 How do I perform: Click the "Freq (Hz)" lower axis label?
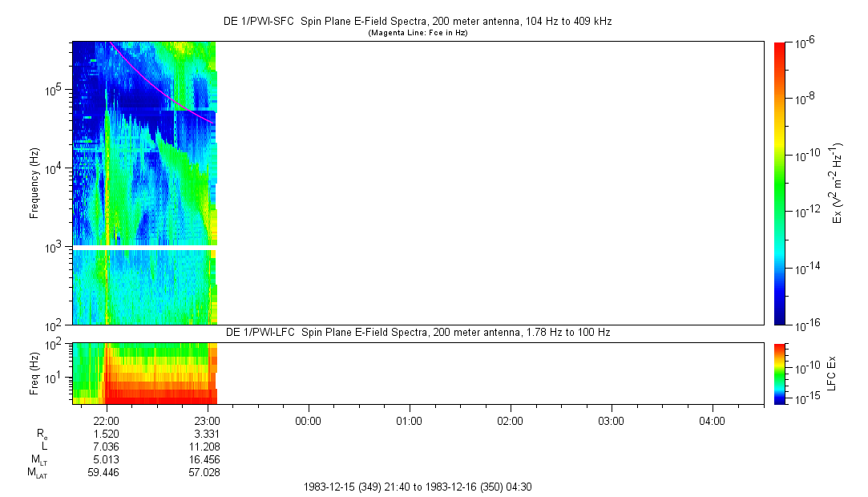click(x=34, y=373)
